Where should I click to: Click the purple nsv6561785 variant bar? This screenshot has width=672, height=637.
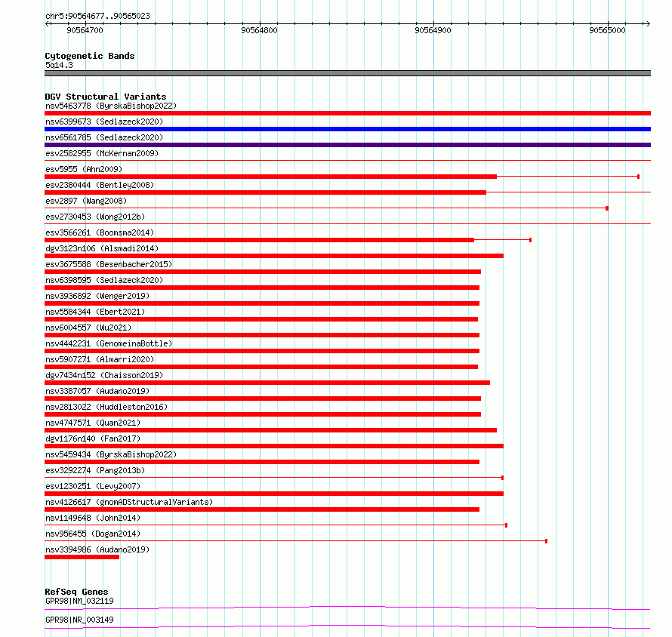[347, 145]
